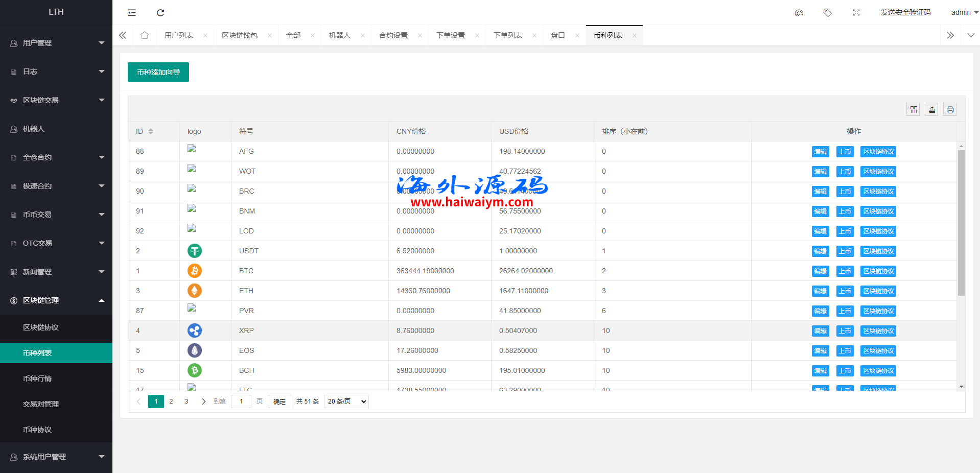Click the print table icon
The width and height of the screenshot is (980, 473).
pos(950,110)
